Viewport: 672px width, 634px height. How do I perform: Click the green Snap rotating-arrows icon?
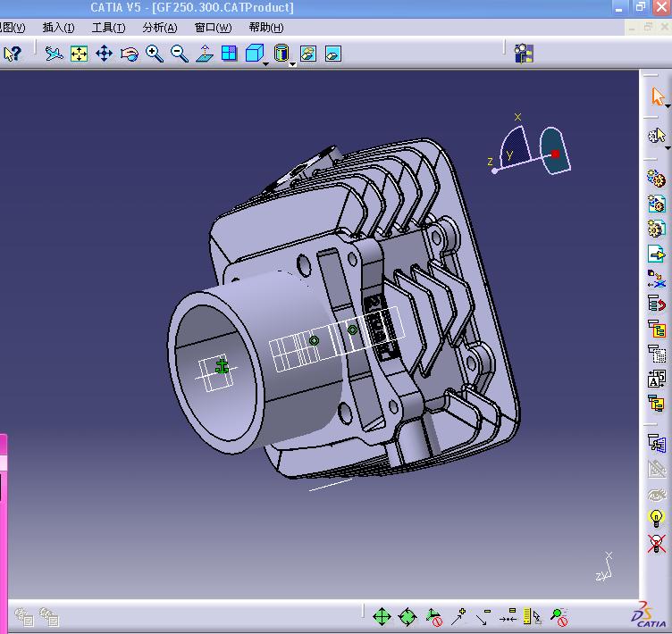pos(407,617)
